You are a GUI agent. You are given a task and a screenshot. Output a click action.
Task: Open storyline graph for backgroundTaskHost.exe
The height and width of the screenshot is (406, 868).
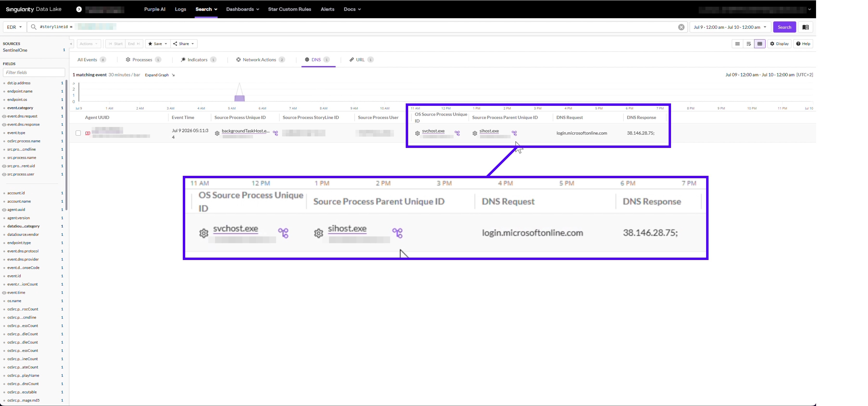[x=275, y=133]
